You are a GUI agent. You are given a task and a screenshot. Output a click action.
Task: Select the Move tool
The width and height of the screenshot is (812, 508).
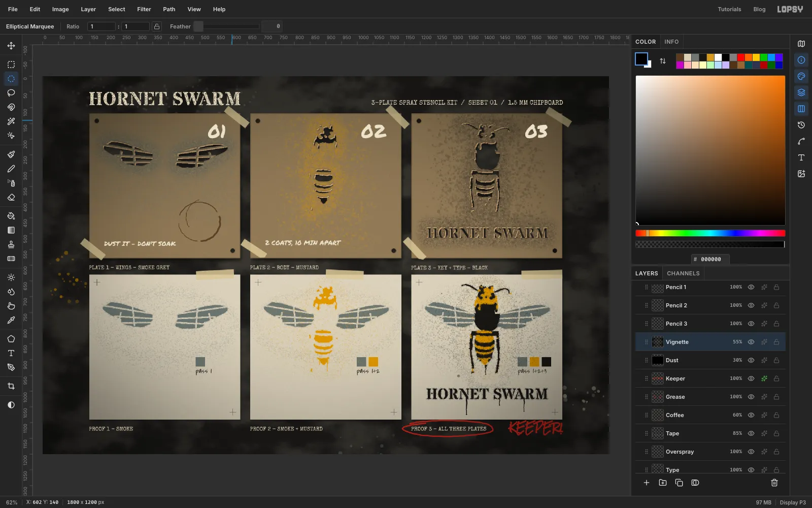click(11, 46)
